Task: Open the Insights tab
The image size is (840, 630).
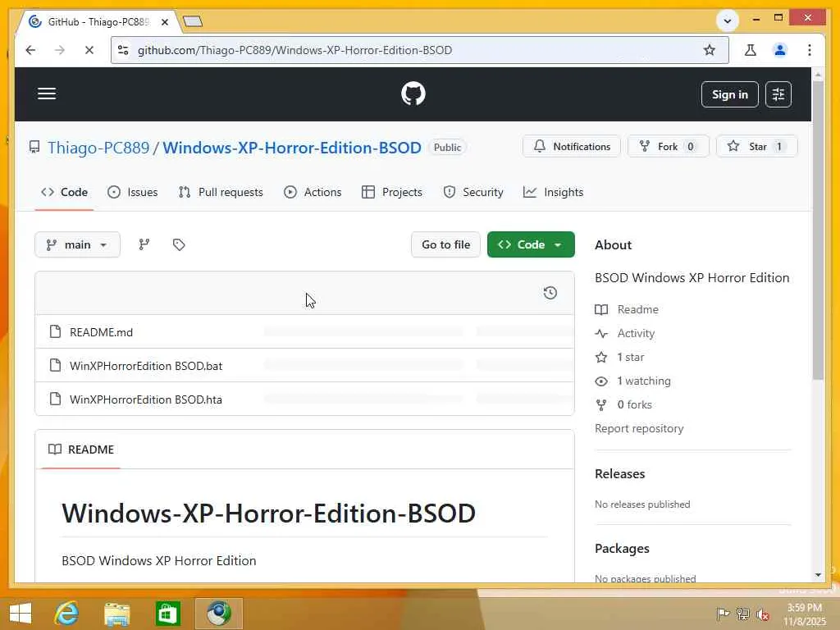Action: click(554, 192)
